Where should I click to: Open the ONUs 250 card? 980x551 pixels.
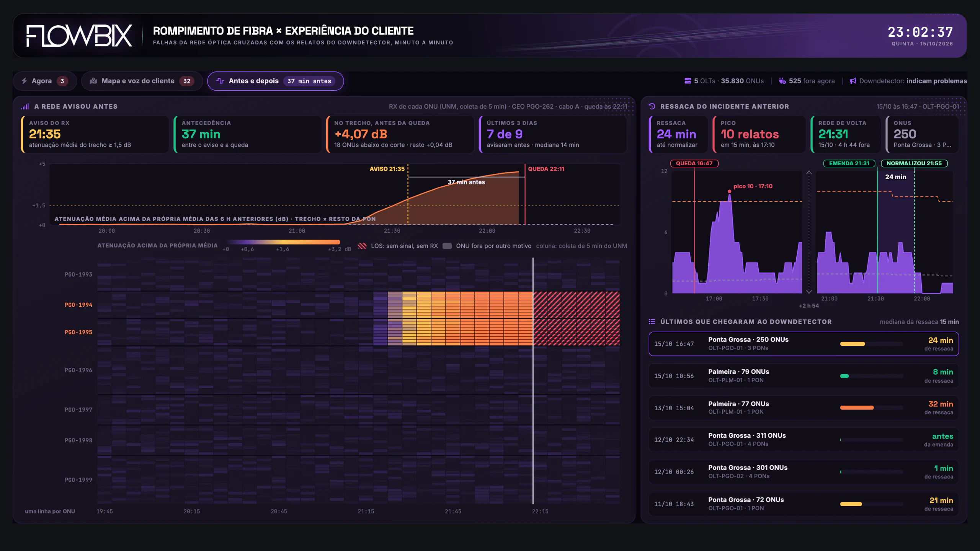pyautogui.click(x=922, y=134)
